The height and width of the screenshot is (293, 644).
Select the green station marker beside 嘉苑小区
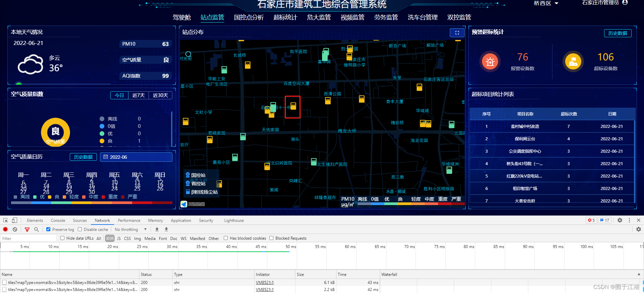pyautogui.click(x=235, y=157)
